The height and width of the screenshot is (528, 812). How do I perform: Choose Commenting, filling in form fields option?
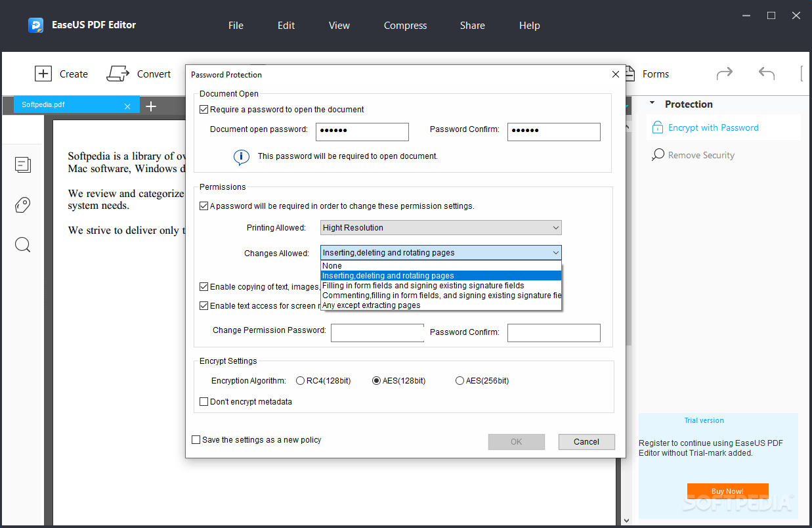pos(441,296)
